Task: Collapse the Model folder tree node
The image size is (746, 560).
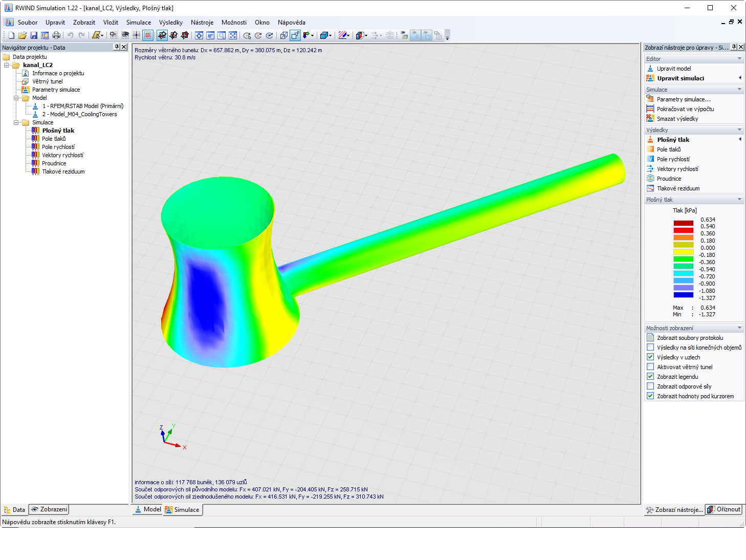Action: click(16, 98)
